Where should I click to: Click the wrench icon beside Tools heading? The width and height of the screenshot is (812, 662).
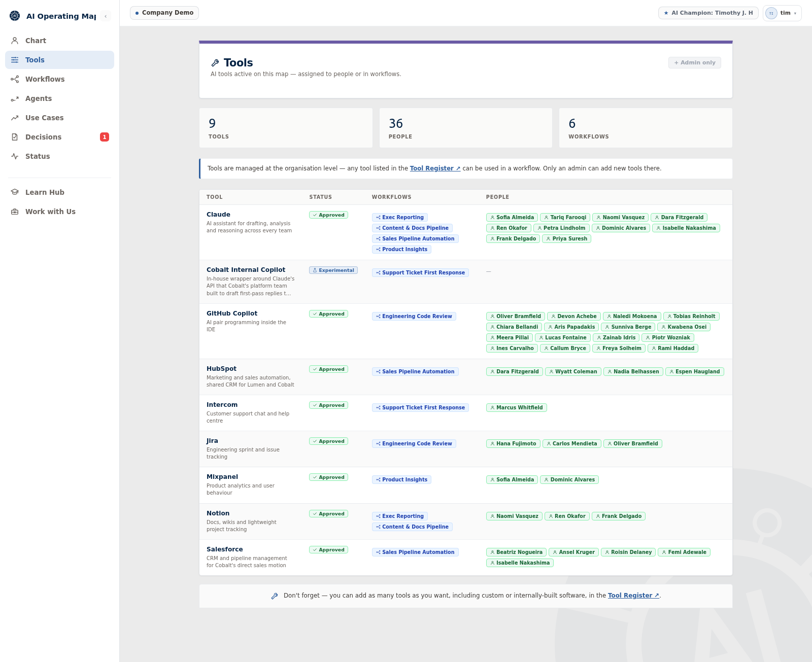click(215, 63)
